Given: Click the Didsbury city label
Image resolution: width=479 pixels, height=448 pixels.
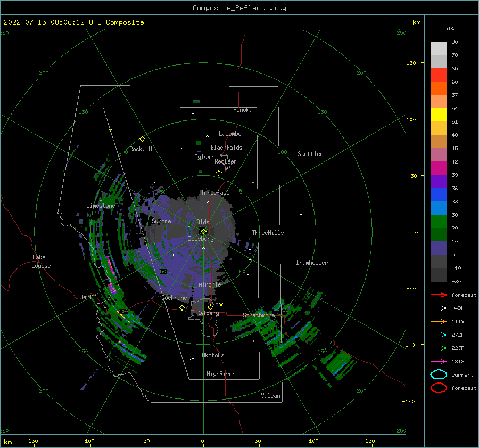Looking at the screenshot, I should click(201, 239).
